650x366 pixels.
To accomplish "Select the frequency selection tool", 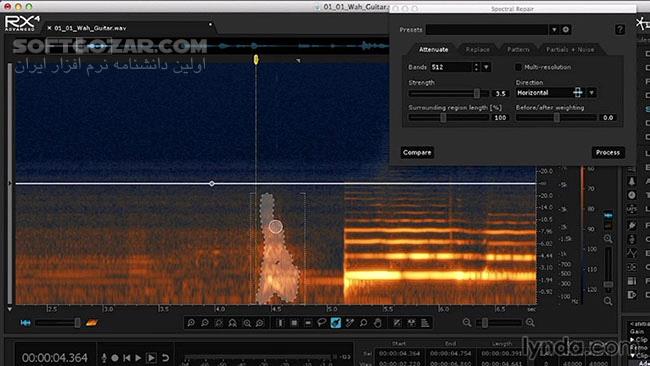I will click(308, 322).
